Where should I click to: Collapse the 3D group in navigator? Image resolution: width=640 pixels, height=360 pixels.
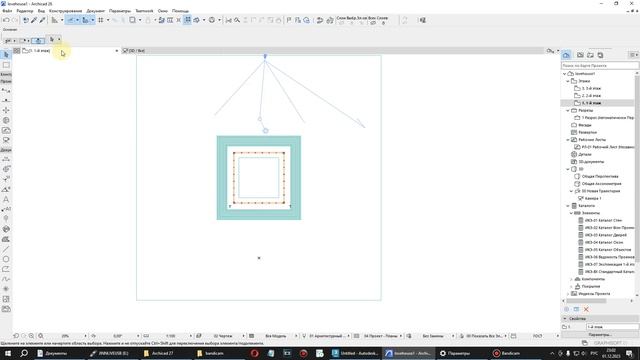(x=568, y=169)
